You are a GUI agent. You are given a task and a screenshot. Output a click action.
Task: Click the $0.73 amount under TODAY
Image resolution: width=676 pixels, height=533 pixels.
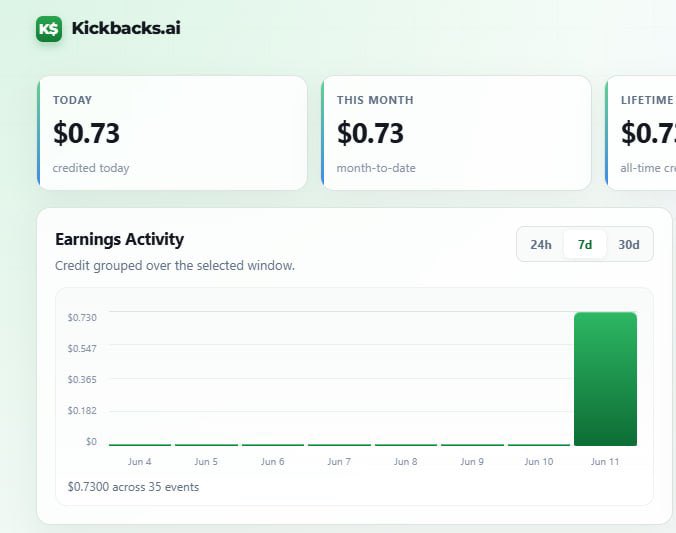point(86,133)
